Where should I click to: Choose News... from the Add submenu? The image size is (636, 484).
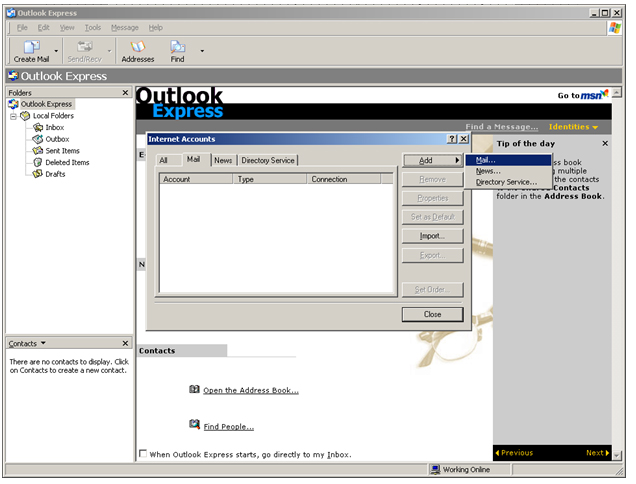click(508, 171)
